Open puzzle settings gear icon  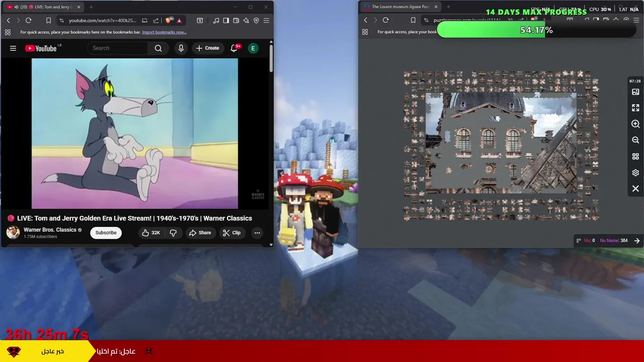click(x=635, y=172)
